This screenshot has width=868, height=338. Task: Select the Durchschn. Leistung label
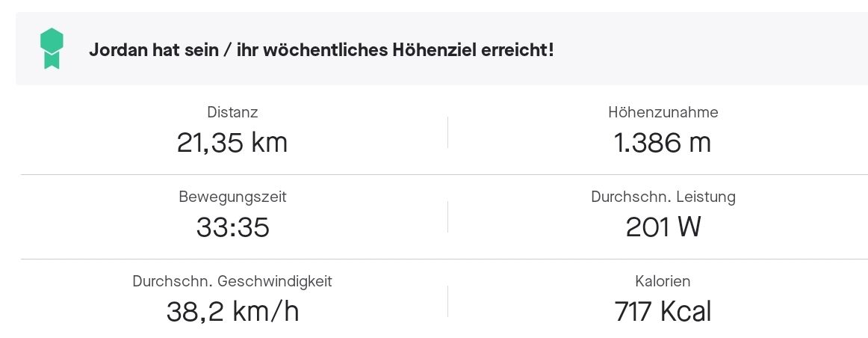pyautogui.click(x=663, y=197)
